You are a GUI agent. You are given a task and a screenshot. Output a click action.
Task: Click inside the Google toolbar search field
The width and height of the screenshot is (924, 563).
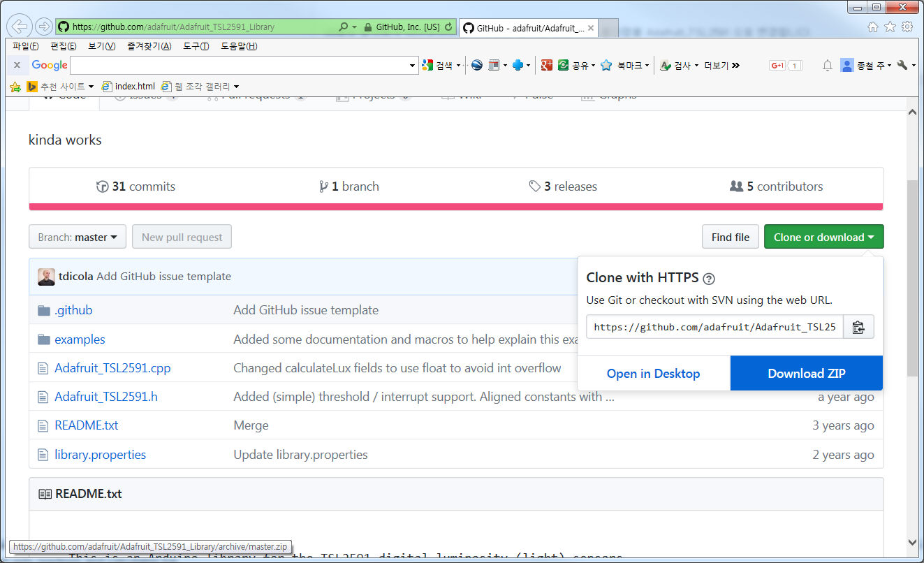[x=238, y=66]
